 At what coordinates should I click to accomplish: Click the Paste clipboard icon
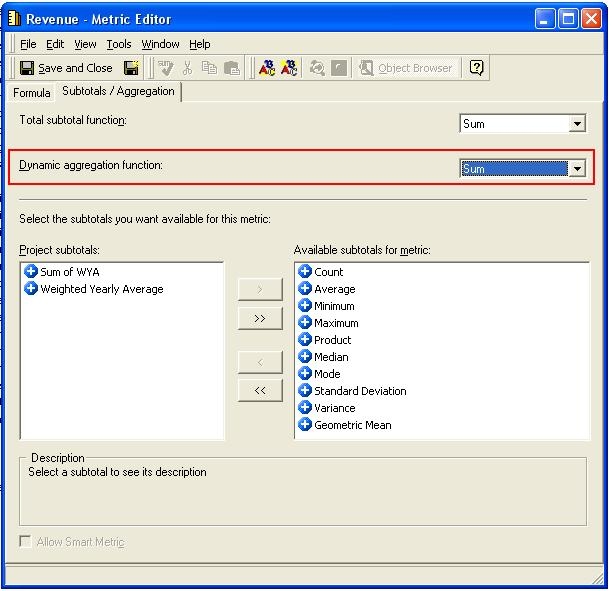click(232, 68)
